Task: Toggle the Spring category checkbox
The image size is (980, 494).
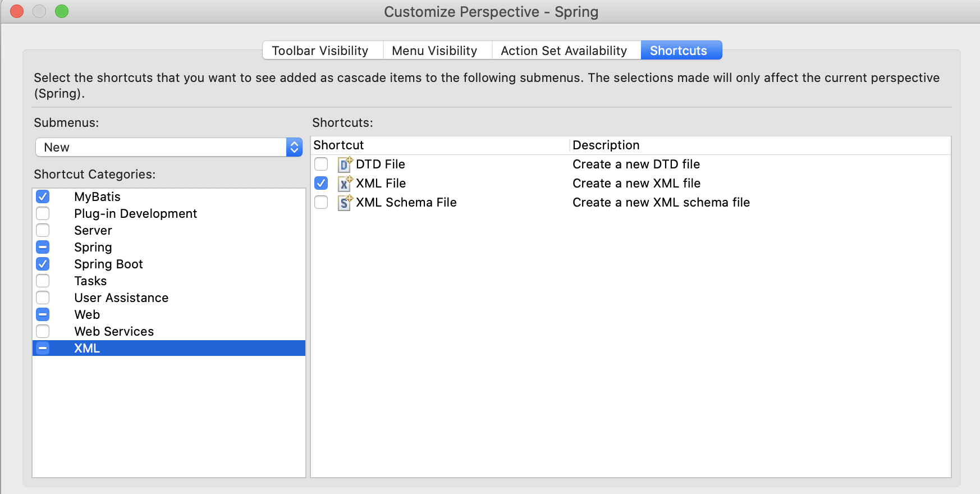Action: (43, 247)
